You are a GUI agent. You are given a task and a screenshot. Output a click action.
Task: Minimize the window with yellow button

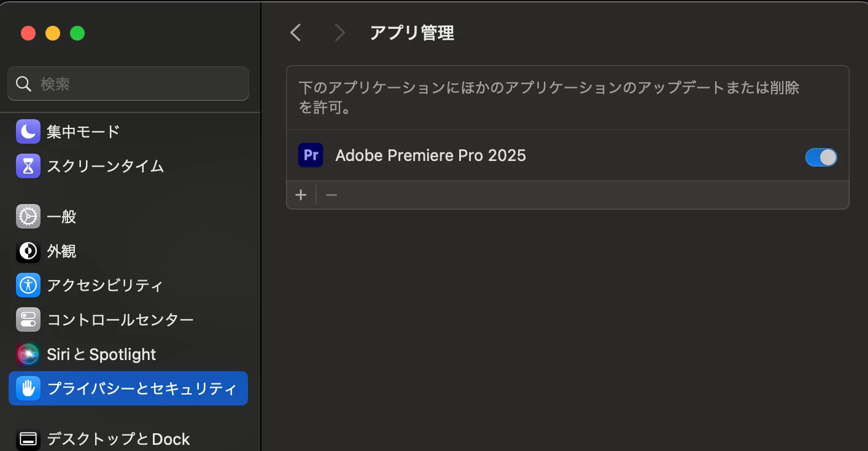[x=53, y=33]
